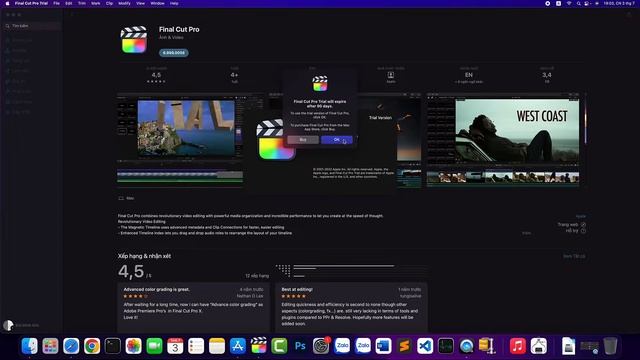
Task: Open Finder from the Dock
Action: pyautogui.click(x=29, y=346)
